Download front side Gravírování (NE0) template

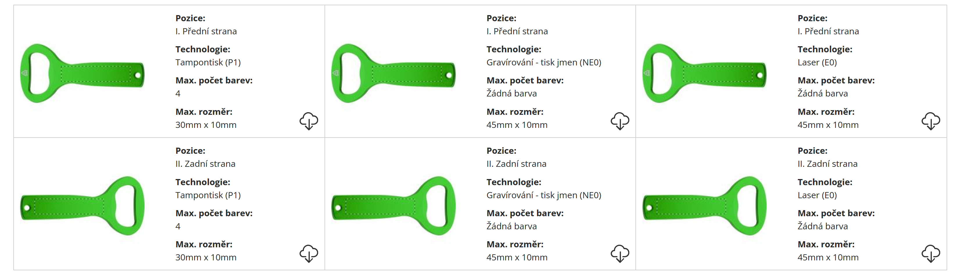[x=620, y=121]
